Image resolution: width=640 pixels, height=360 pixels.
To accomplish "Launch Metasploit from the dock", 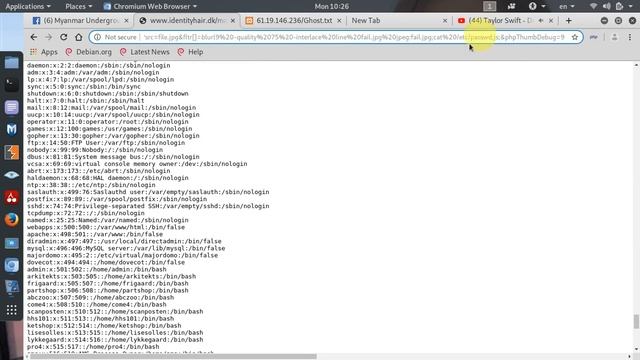I will tap(11, 130).
